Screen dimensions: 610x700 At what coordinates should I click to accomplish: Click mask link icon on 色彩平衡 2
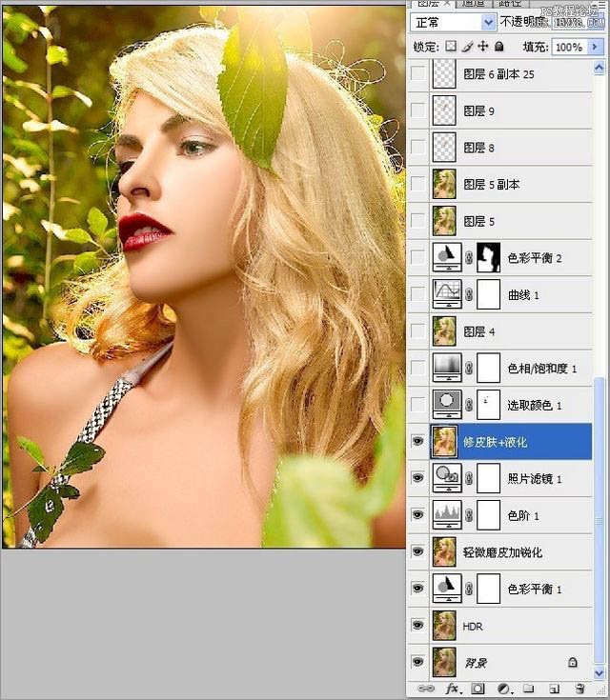tap(469, 257)
